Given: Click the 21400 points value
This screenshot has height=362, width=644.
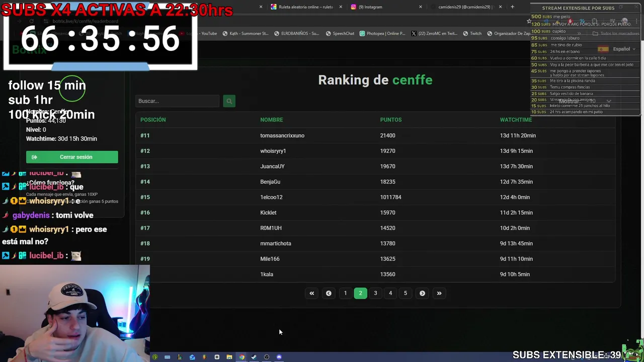Looking at the screenshot, I should 388,135.
